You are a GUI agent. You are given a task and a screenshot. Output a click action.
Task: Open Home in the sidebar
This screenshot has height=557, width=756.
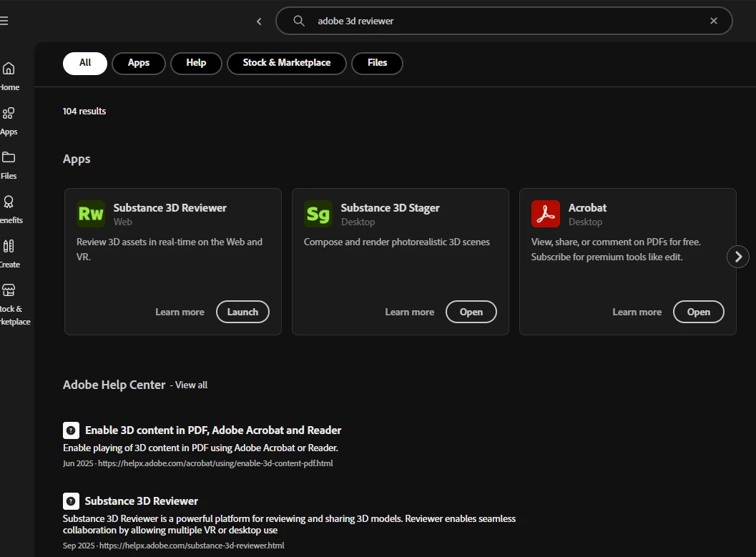9,76
